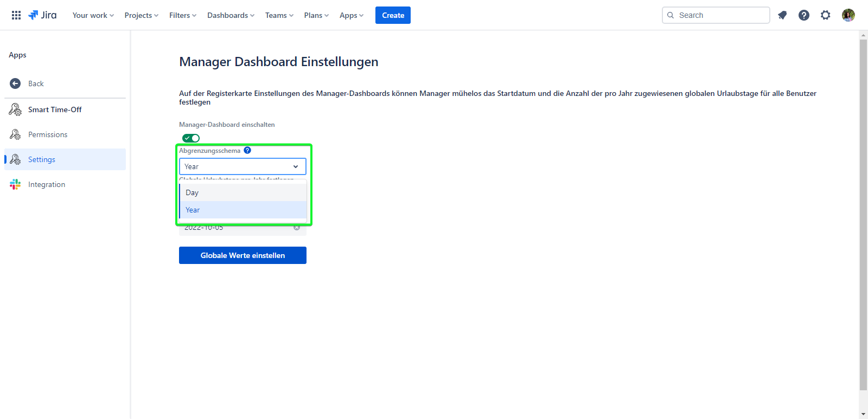Click the Back arrow icon in sidebar
This screenshot has width=868, height=419.
click(x=15, y=83)
